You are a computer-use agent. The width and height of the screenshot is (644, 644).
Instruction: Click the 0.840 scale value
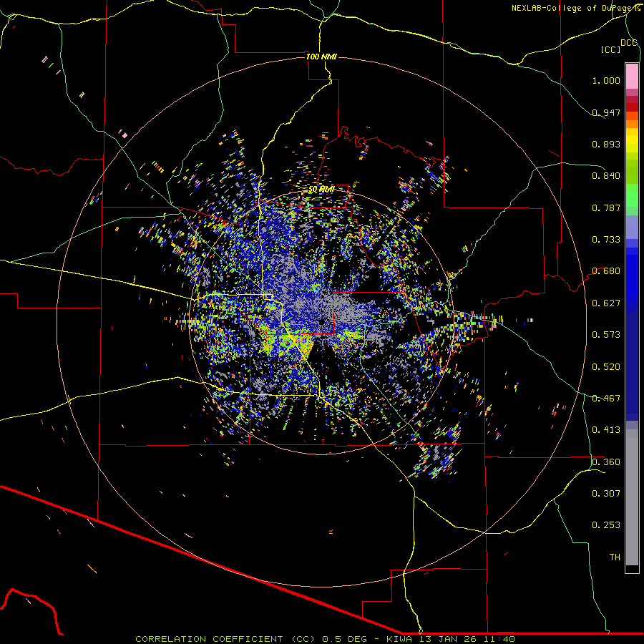(606, 176)
